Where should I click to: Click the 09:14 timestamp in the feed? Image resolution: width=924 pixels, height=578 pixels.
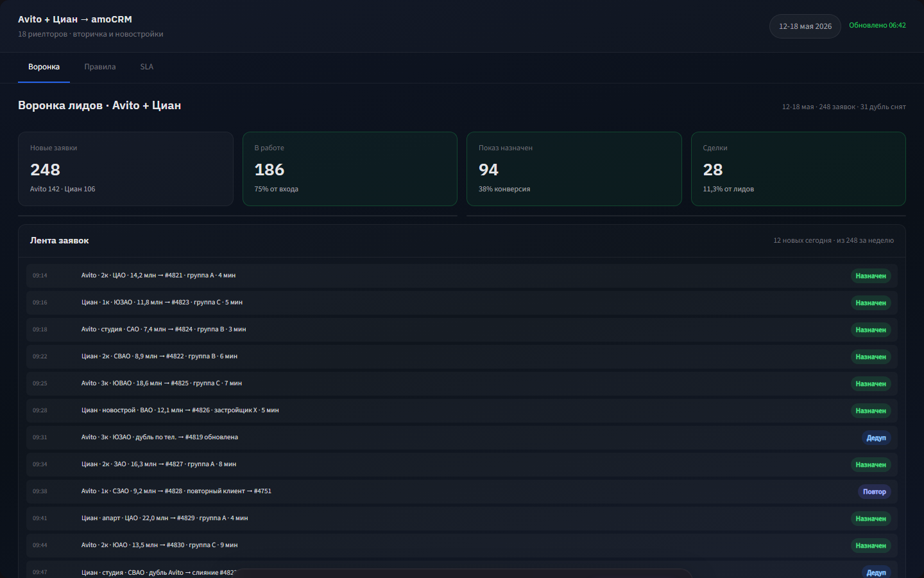(x=40, y=276)
